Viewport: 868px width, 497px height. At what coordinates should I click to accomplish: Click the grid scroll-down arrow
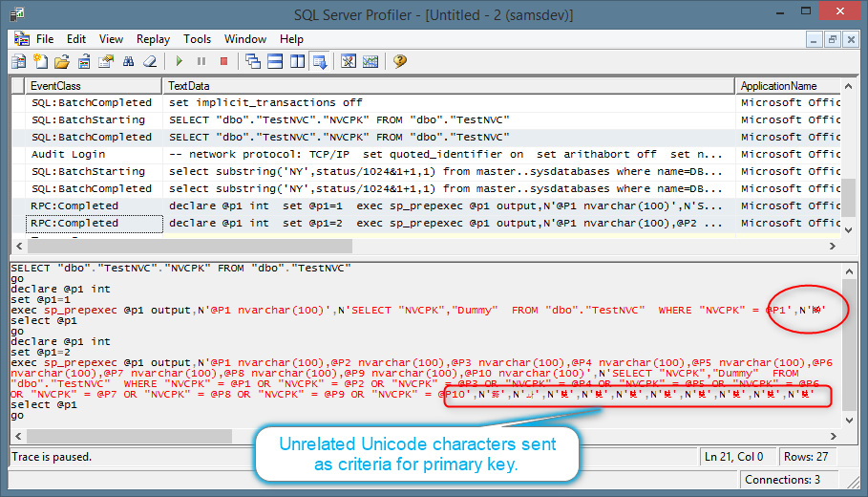click(x=848, y=230)
